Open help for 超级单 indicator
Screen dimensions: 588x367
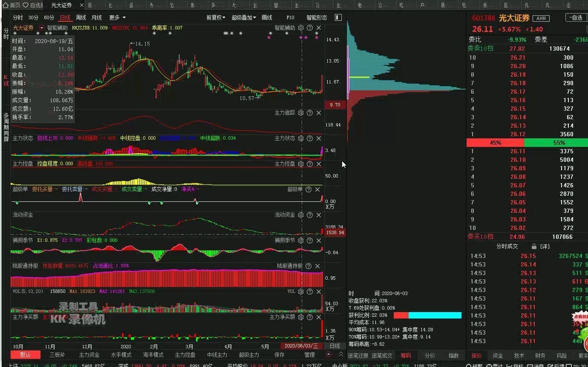[308, 189]
